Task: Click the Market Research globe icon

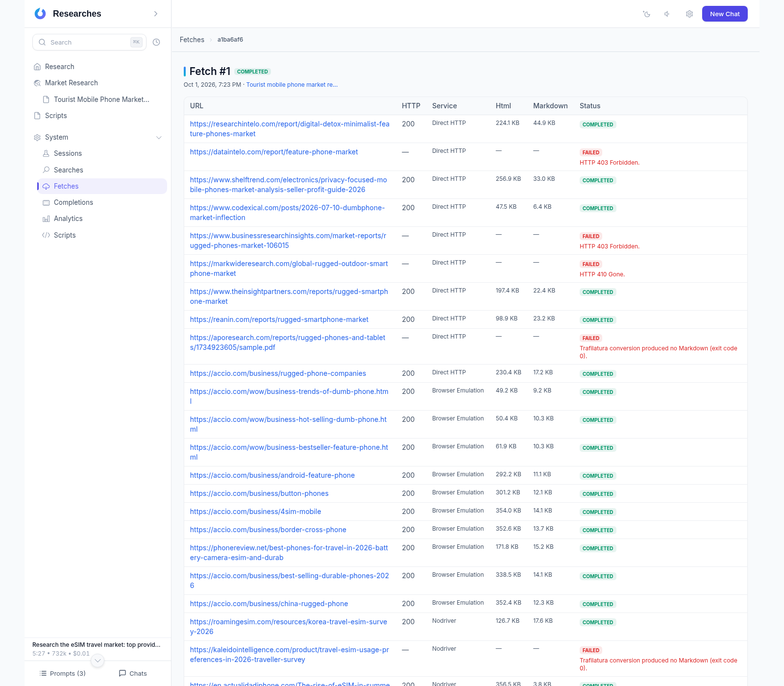Action: pyautogui.click(x=37, y=83)
